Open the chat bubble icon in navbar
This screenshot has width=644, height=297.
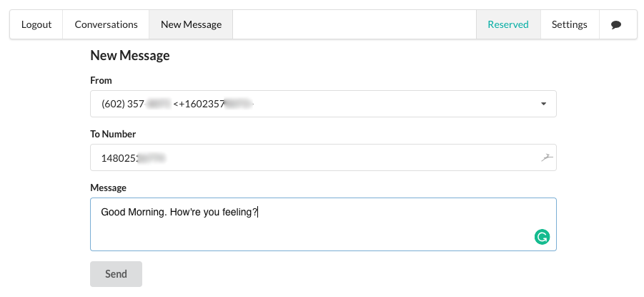pos(615,24)
